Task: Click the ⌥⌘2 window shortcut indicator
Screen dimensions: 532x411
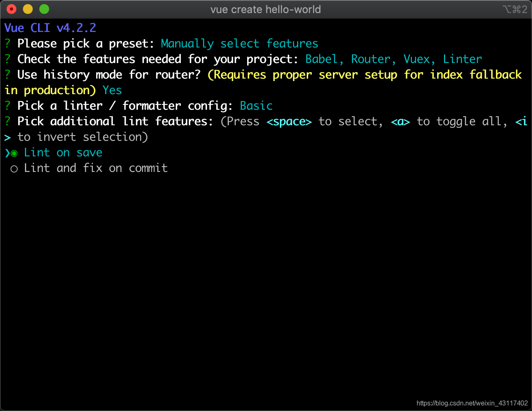Action: pos(515,9)
